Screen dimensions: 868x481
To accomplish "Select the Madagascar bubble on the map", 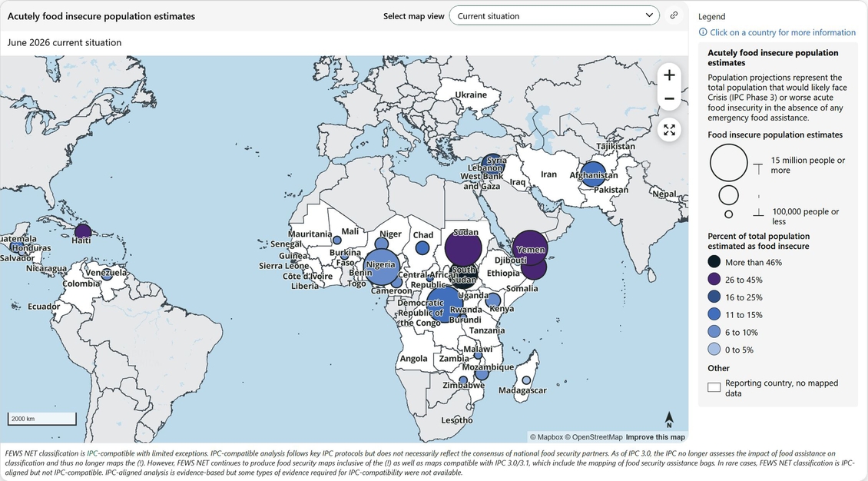I will 526,380.
